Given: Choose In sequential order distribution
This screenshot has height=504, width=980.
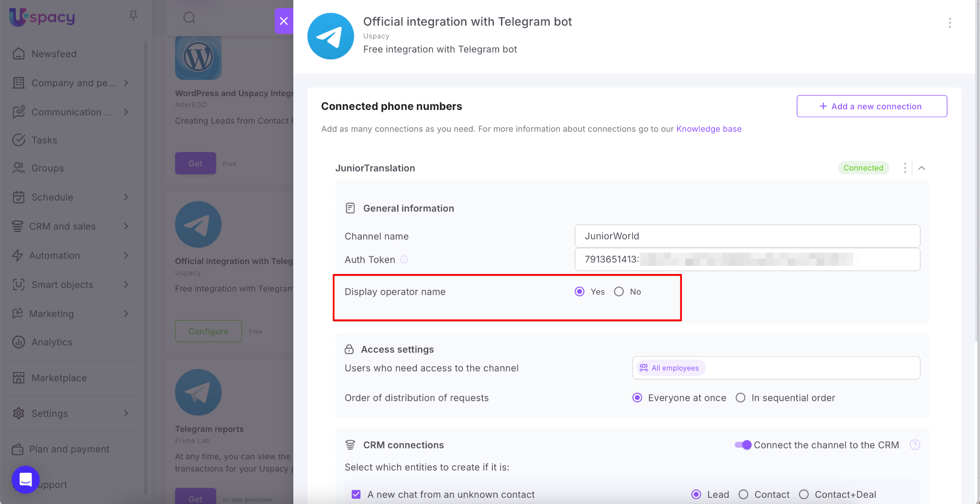Looking at the screenshot, I should 740,398.
